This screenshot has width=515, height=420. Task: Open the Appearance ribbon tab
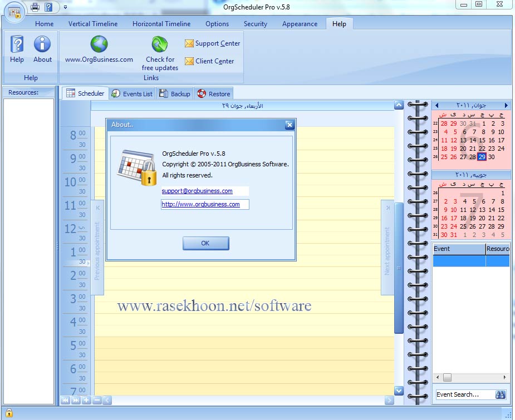[300, 24]
